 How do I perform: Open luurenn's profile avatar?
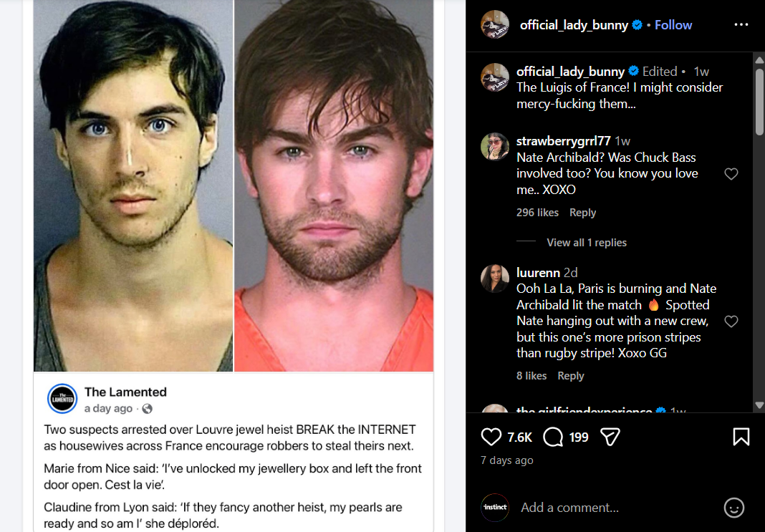(495, 279)
